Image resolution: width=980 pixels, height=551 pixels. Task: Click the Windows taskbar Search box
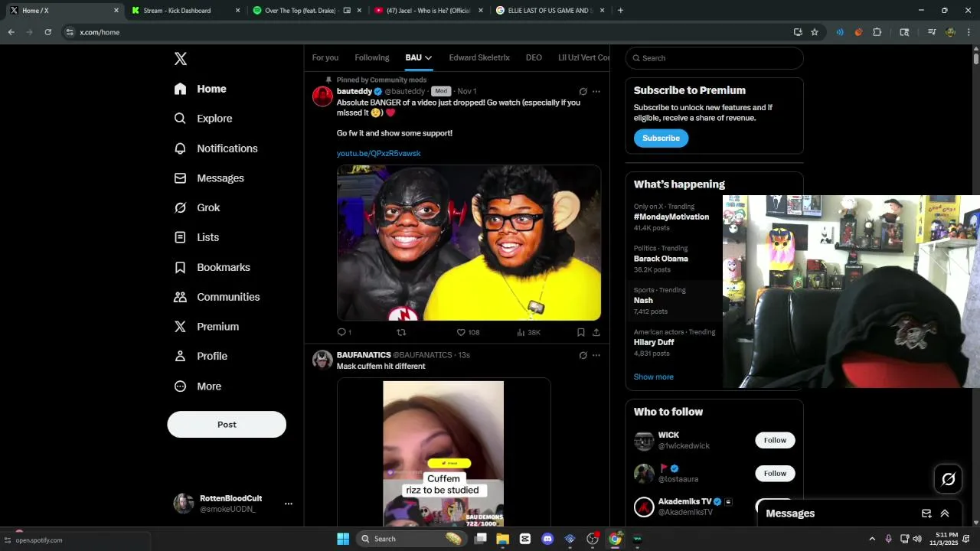click(413, 539)
